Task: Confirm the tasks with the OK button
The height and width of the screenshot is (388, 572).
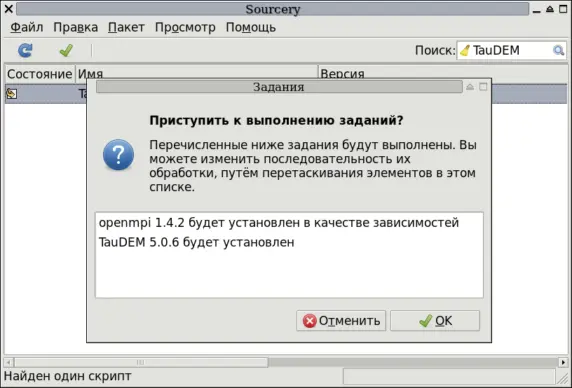Action: tap(435, 321)
